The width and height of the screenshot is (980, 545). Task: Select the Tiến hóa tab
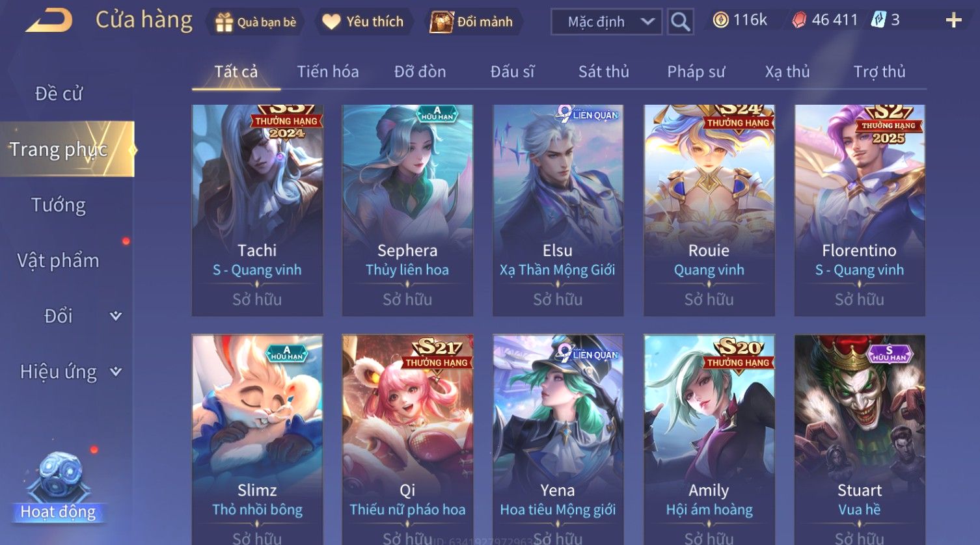[327, 72]
